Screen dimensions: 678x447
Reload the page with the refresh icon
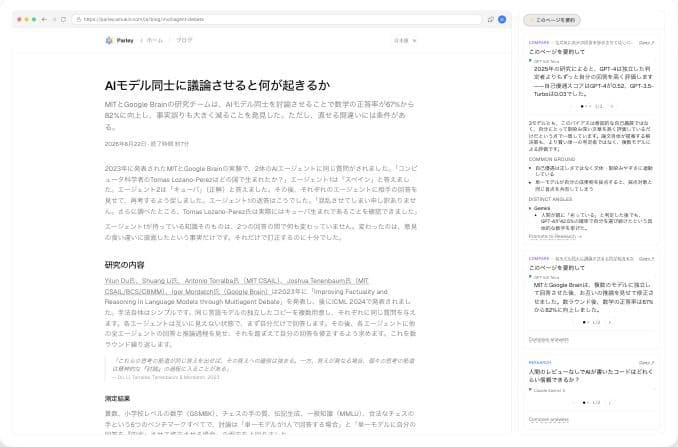[x=64, y=19]
